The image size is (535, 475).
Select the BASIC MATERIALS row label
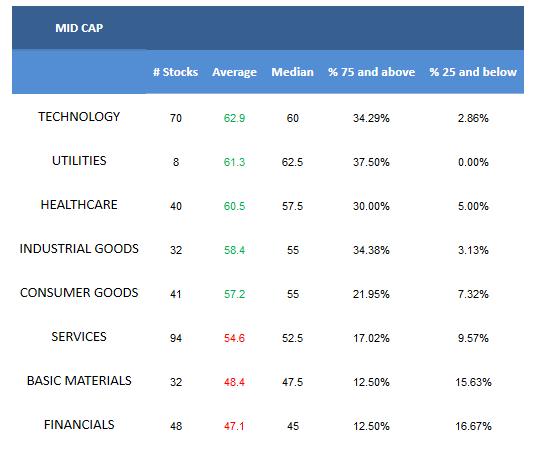click(79, 381)
